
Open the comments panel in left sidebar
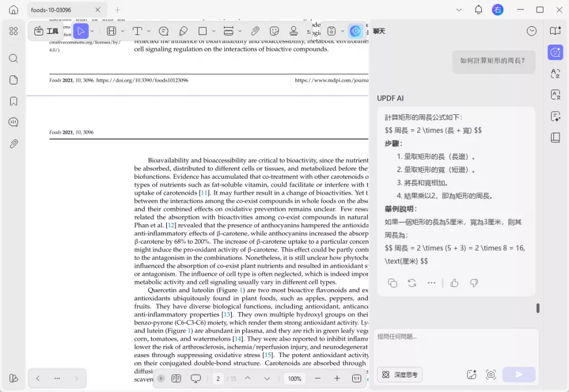[13, 122]
